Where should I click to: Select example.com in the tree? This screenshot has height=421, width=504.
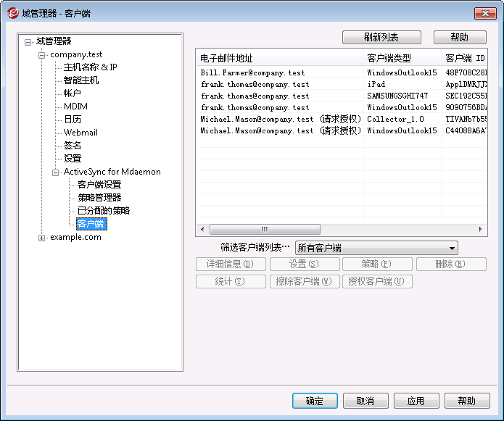point(75,237)
